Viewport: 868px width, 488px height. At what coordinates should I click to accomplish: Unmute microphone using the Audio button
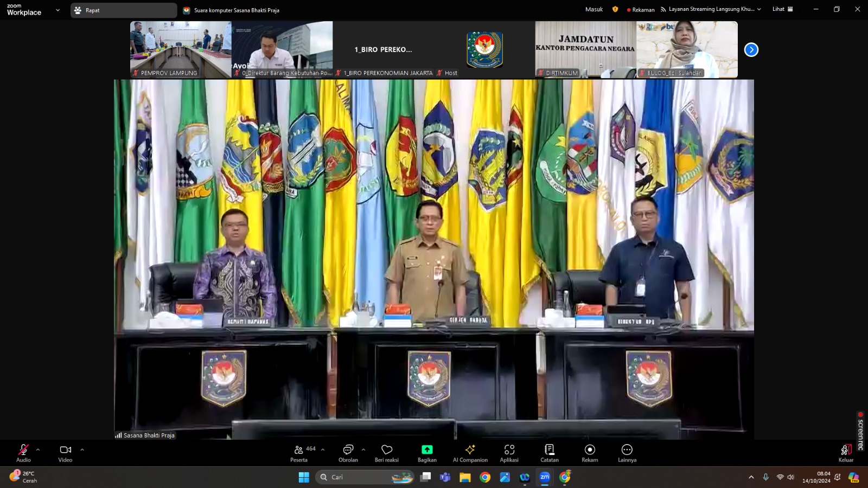pyautogui.click(x=23, y=453)
